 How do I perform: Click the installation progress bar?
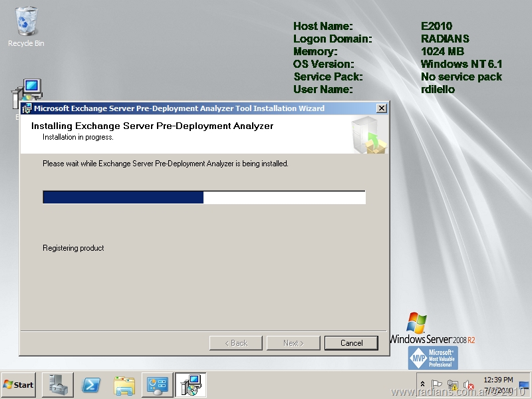(x=203, y=197)
